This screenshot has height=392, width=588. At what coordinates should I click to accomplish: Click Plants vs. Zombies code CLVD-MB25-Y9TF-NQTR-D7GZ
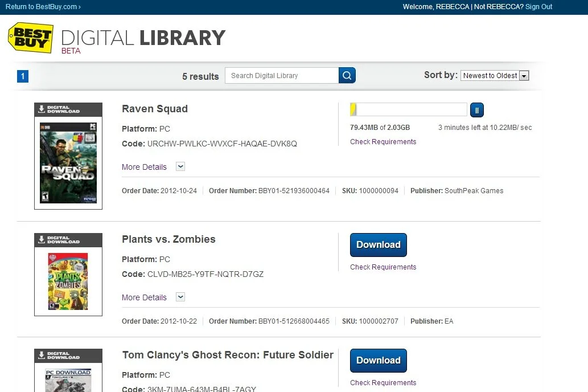point(205,275)
